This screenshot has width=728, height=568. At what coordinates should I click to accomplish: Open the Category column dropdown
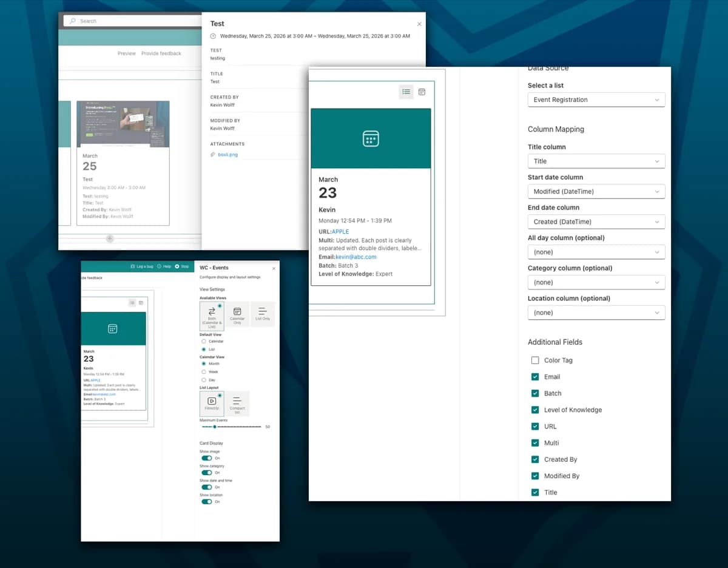[x=596, y=283]
